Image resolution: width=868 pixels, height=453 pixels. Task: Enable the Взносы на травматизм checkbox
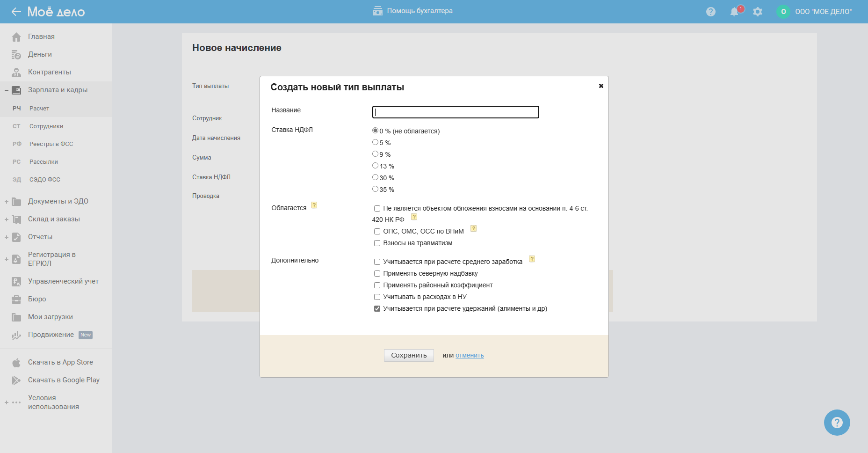tap(377, 243)
